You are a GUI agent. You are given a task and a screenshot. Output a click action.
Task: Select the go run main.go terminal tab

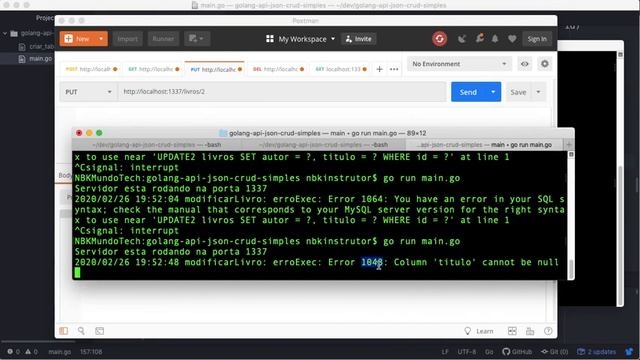pos(484,145)
